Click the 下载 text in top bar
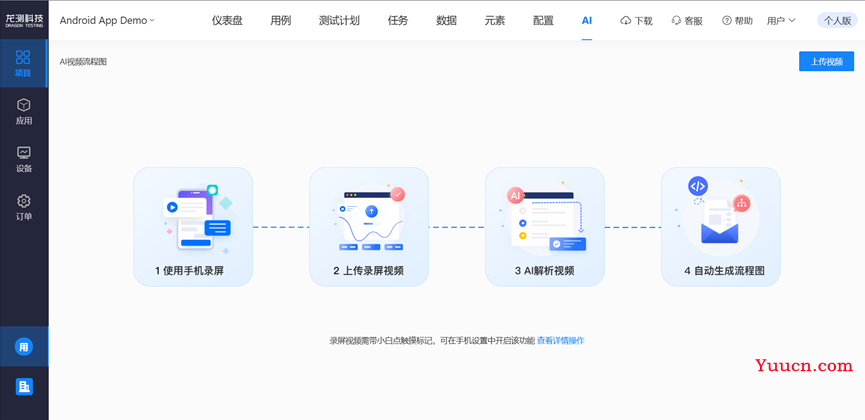The height and width of the screenshot is (420, 865). (643, 21)
